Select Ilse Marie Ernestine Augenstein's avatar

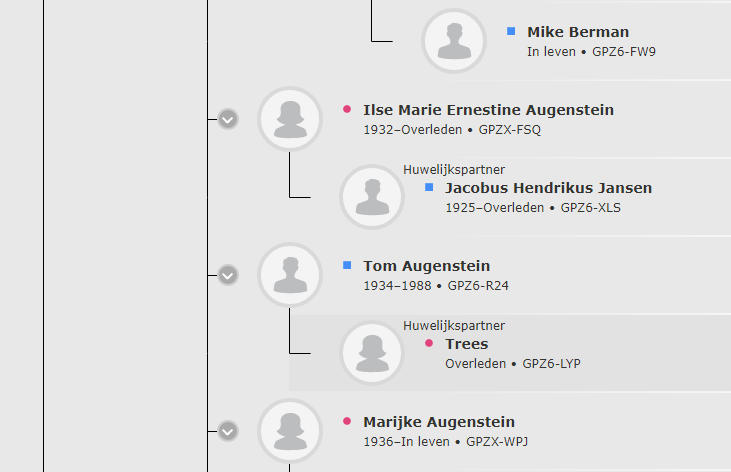point(290,119)
